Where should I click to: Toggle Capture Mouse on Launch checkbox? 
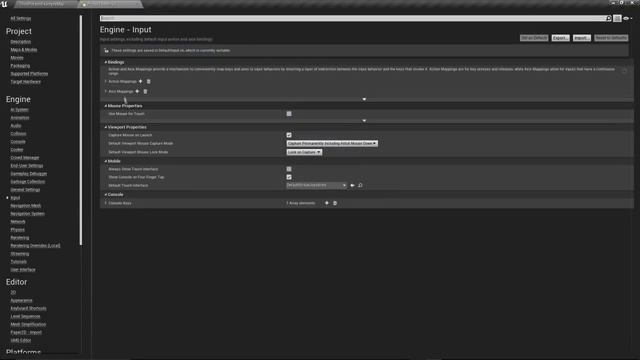289,135
